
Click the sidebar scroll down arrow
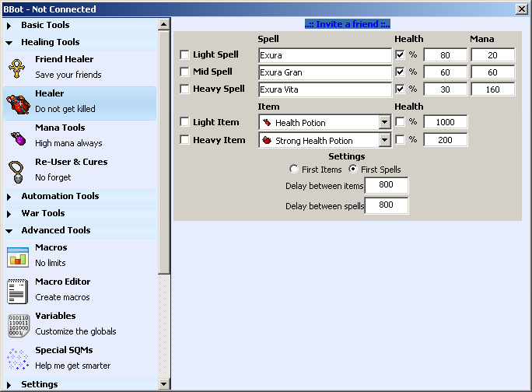coord(164,384)
